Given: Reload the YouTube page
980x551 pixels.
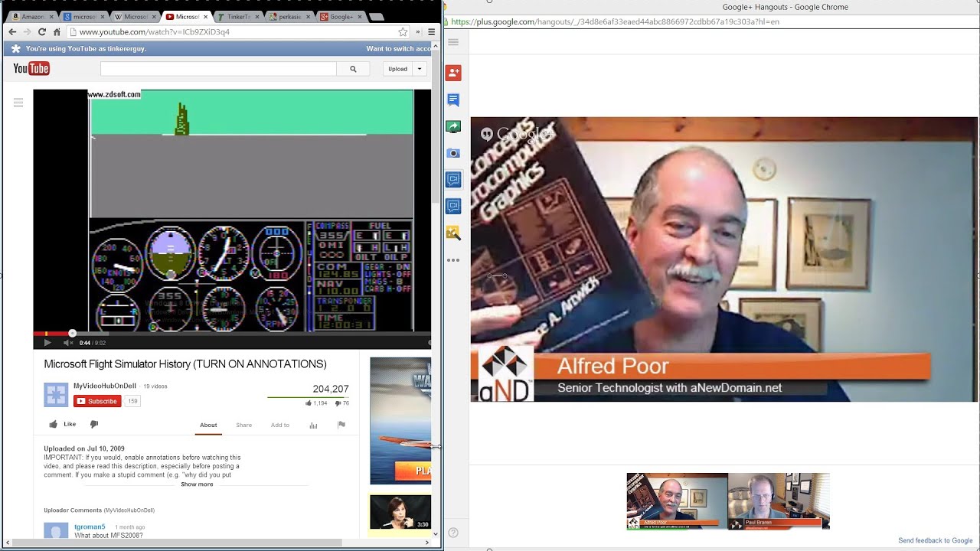Looking at the screenshot, I should coord(42,32).
